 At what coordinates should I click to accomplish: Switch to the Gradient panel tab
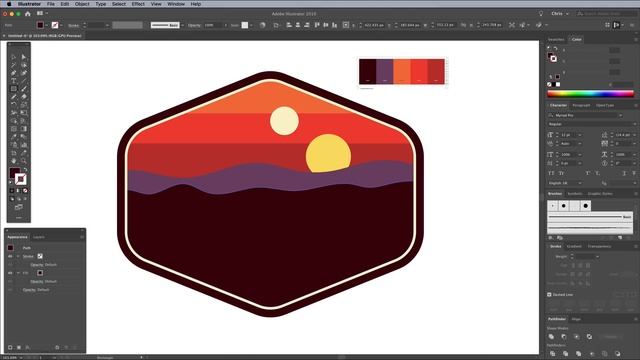tap(574, 246)
